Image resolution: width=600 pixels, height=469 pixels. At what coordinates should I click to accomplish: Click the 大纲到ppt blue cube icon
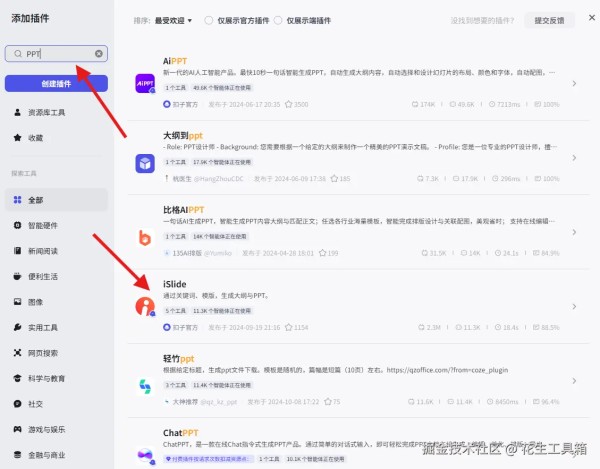pos(145,163)
